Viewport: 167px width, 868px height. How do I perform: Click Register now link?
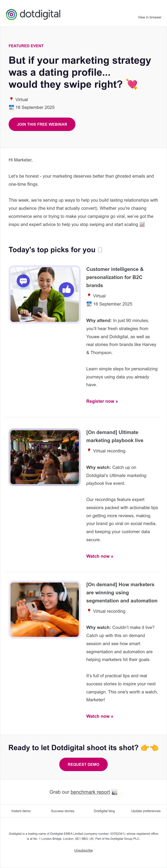pos(102,401)
